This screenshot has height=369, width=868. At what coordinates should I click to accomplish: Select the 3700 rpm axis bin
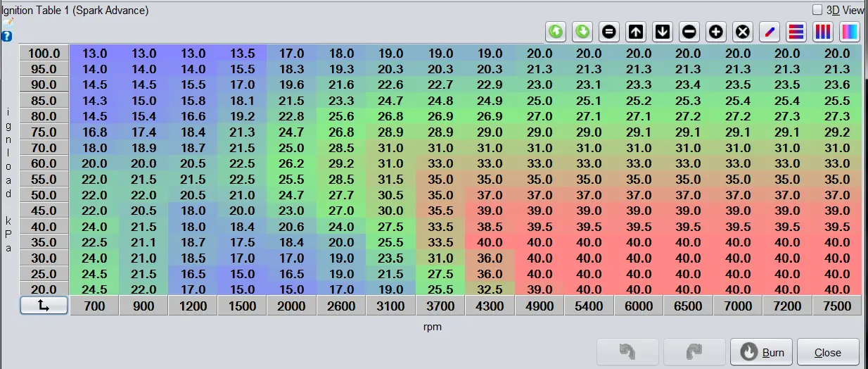(440, 306)
